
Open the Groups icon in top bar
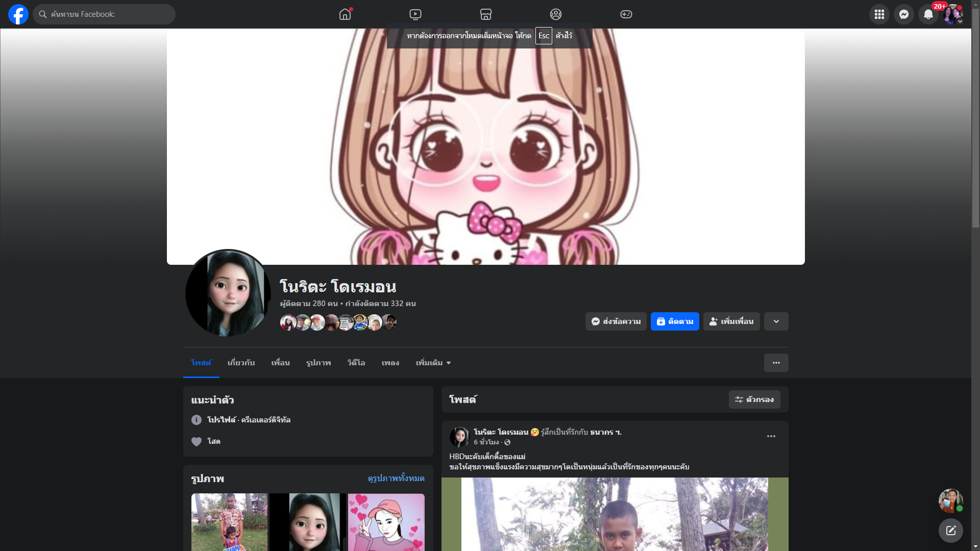coord(556,14)
